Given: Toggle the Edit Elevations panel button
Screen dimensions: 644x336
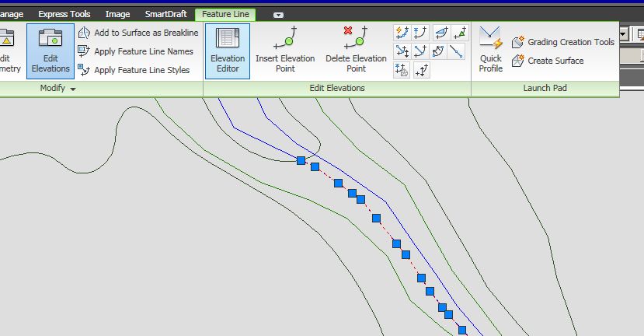Looking at the screenshot, I should tap(50, 51).
